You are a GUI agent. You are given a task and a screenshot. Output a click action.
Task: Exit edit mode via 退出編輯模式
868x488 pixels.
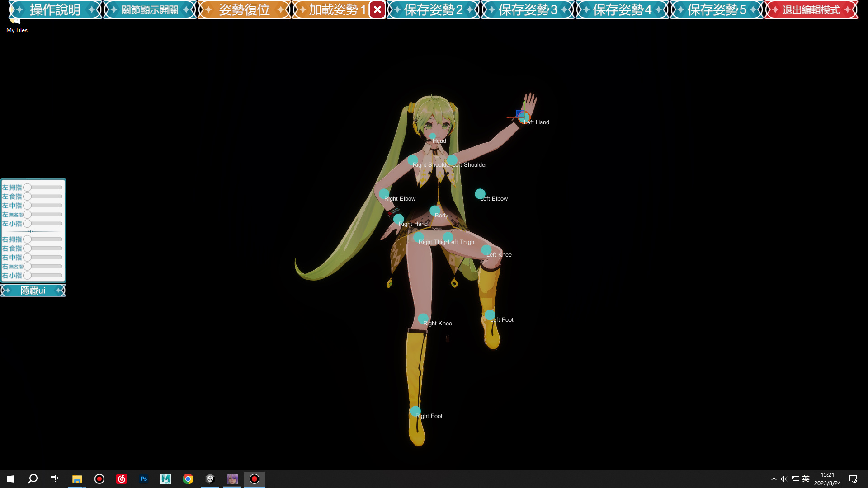coord(811,9)
